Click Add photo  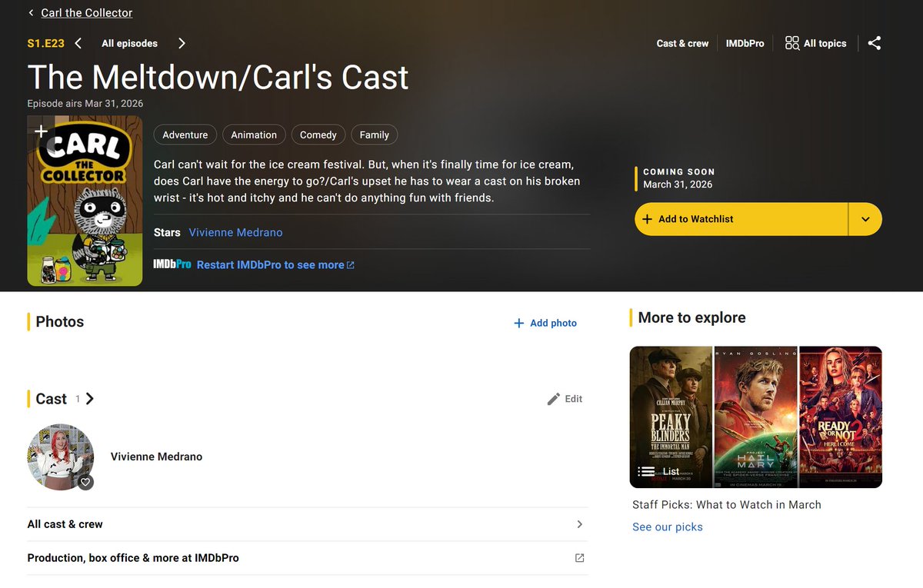tap(545, 323)
